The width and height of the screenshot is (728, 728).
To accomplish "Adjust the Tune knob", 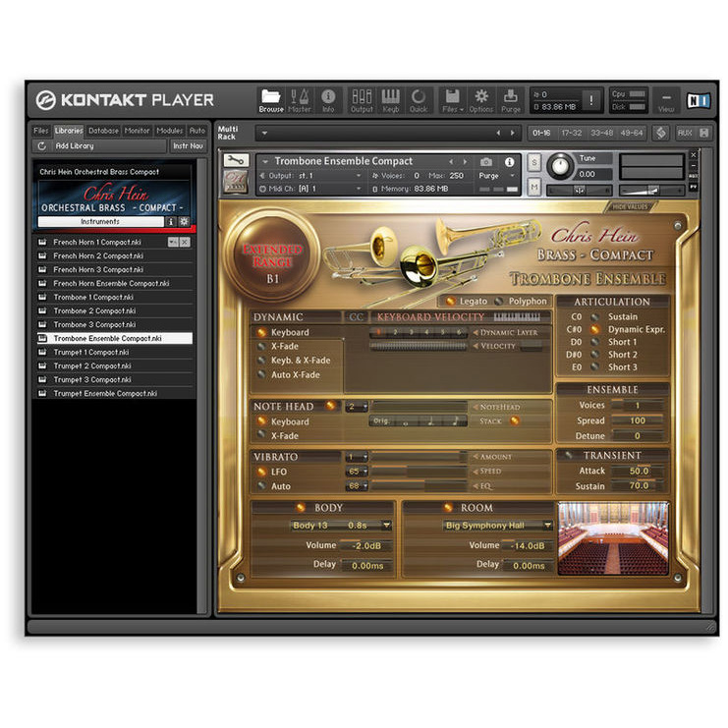I will pos(560,166).
